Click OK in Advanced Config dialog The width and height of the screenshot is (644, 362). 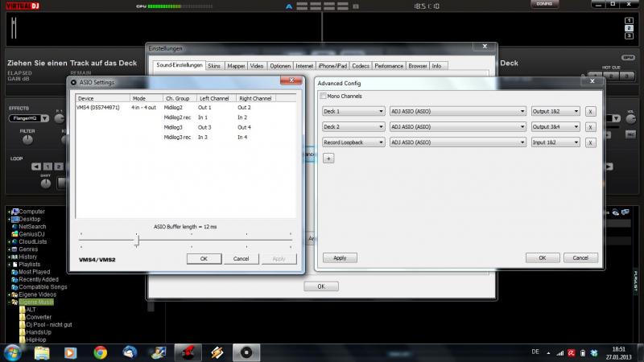(x=543, y=258)
